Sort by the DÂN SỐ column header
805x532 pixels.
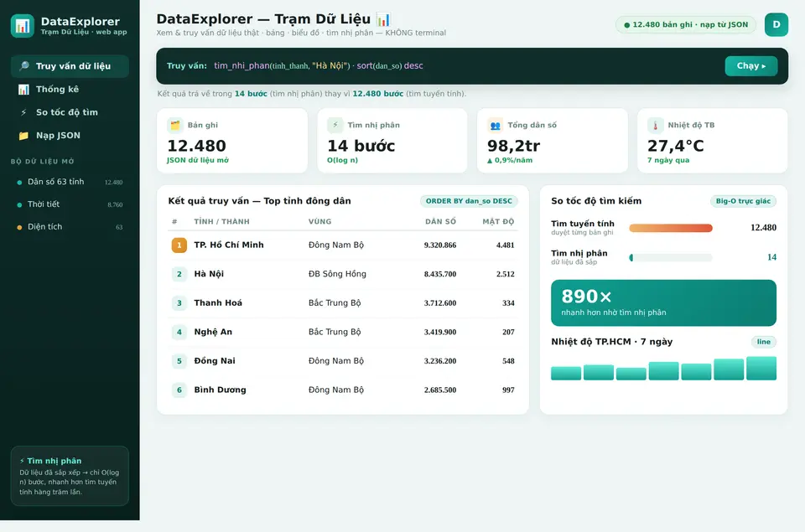coord(440,222)
